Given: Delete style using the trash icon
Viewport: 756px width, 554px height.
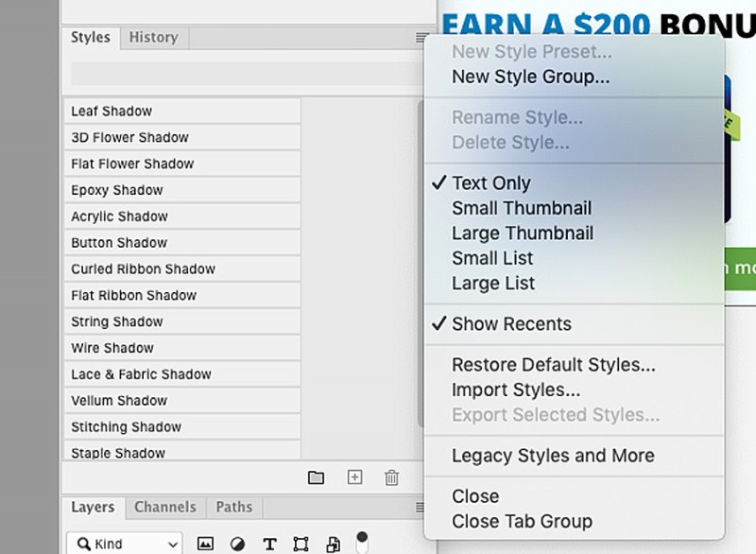Looking at the screenshot, I should (391, 477).
